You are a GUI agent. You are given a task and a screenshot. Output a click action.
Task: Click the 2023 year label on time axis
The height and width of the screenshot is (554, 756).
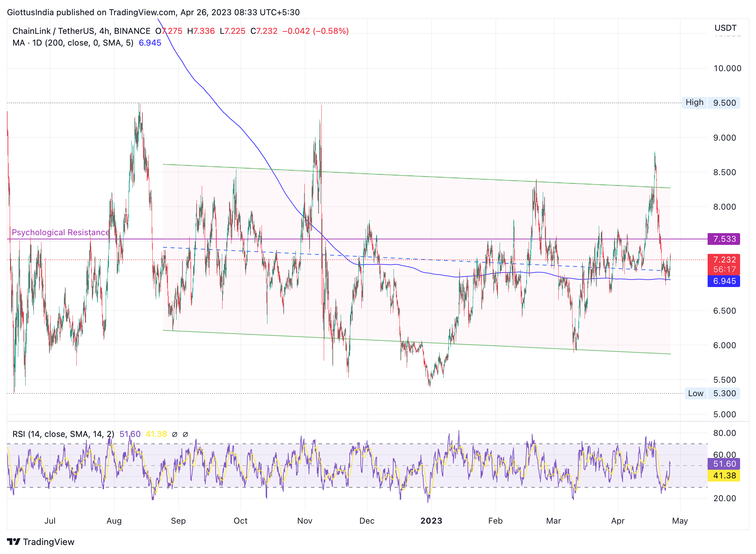431,521
